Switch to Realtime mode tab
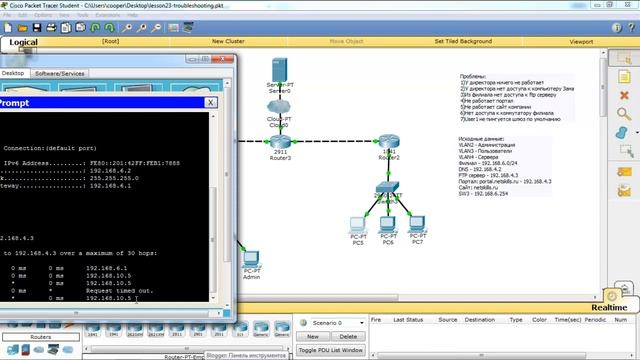This screenshot has width=640, height=360. tap(609, 307)
